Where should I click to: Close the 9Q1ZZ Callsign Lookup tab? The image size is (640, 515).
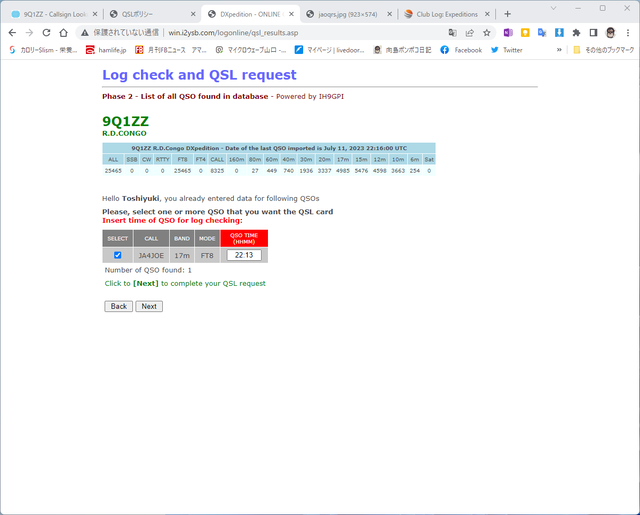coord(95,14)
